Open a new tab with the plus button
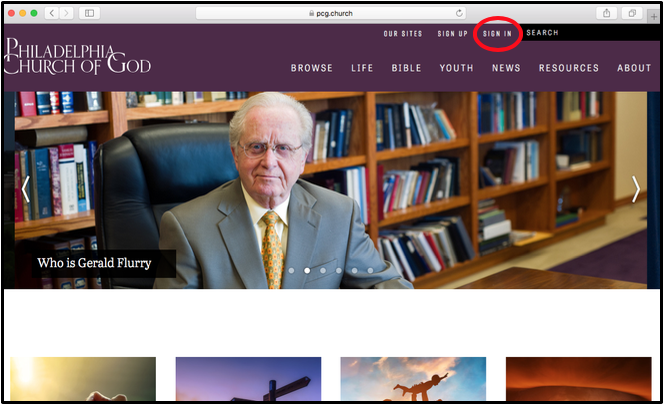Viewport: 664px width, 405px height. [x=654, y=17]
